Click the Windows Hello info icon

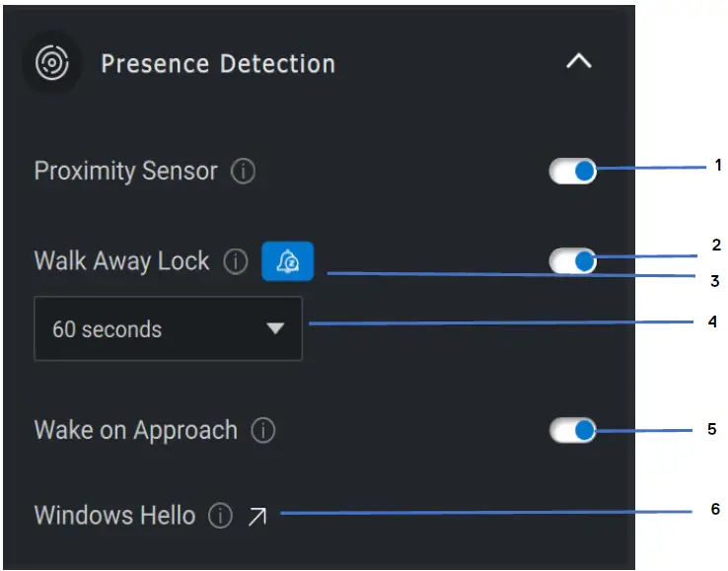220,516
